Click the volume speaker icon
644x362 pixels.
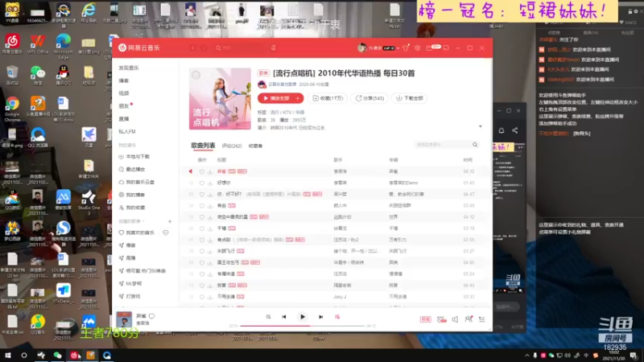455,319
